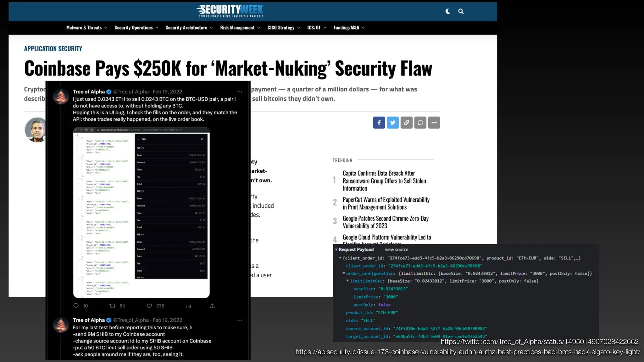Select limitPrice "3000" value line
The image size is (644, 362).
click(x=375, y=297)
